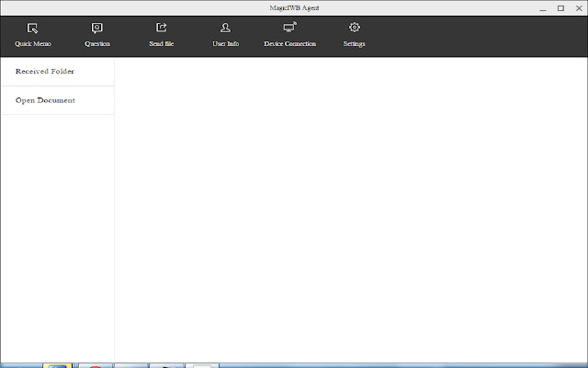Image resolution: width=588 pixels, height=368 pixels.
Task: Minimize the MagicIWB Agent window
Action: coord(543,7)
